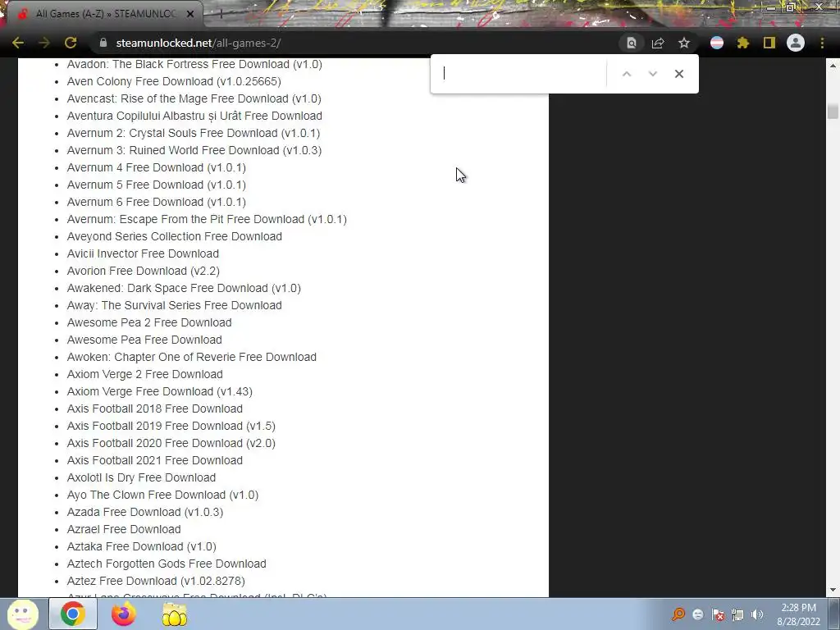Toggle the browser side panel
The height and width of the screenshot is (630, 840).
769,43
